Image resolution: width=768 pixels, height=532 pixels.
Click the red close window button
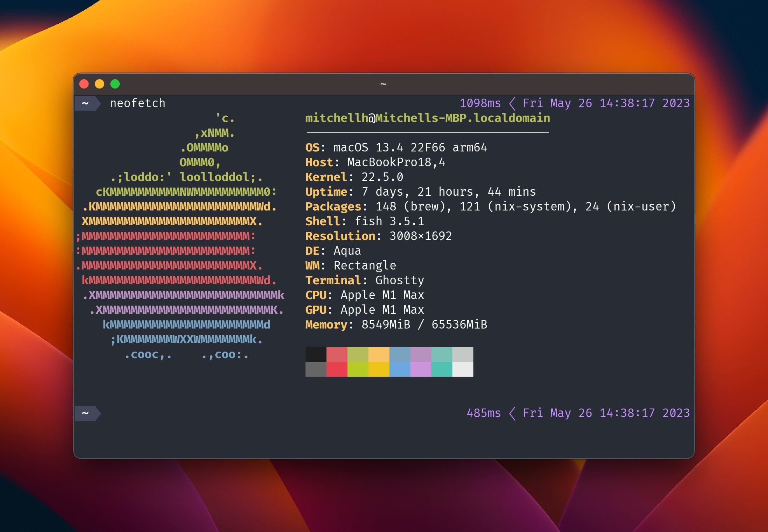(84, 84)
